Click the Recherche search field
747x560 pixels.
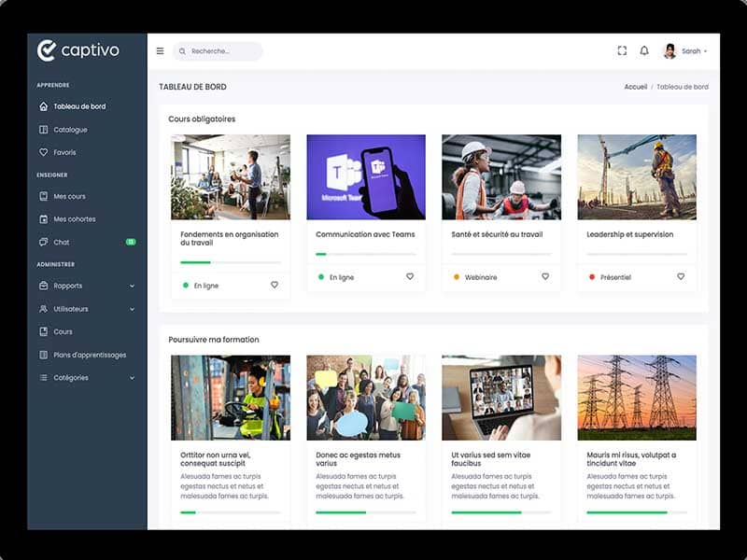pos(222,51)
